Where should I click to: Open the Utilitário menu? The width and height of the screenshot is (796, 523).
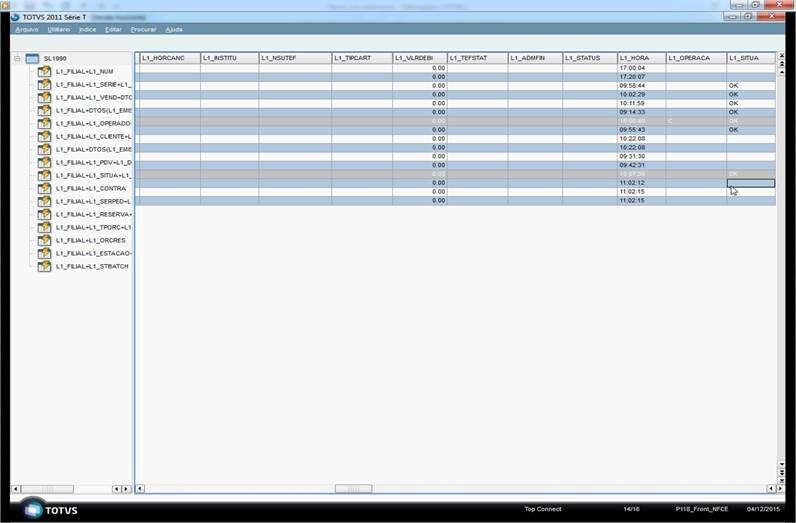tap(58, 29)
